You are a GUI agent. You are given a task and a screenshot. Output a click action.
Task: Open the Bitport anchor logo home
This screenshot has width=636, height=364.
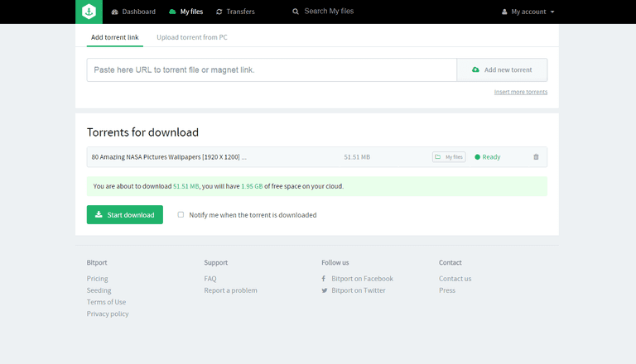click(x=89, y=12)
